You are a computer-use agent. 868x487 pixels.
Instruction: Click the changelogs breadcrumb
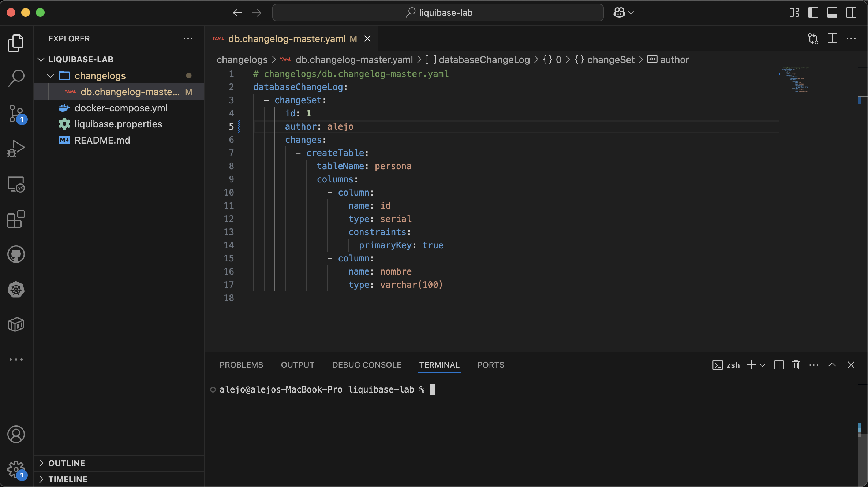(x=242, y=60)
